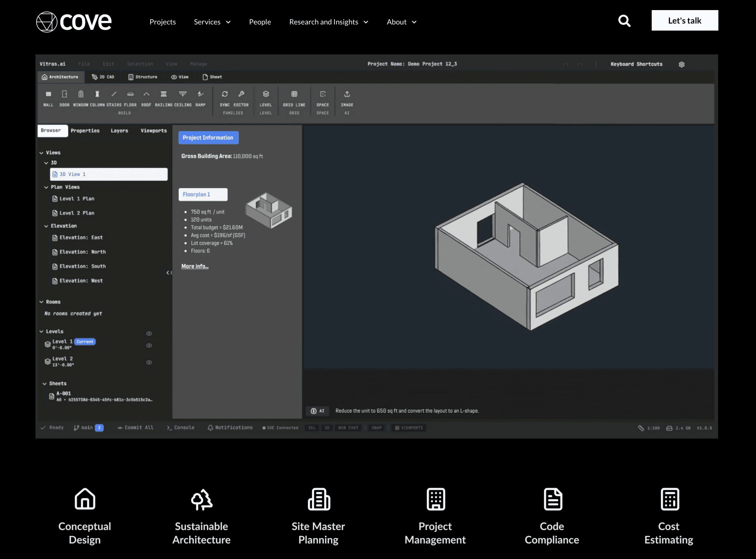Click the search magnifier in site header
Viewport: 756px width, 559px height.
(624, 21)
